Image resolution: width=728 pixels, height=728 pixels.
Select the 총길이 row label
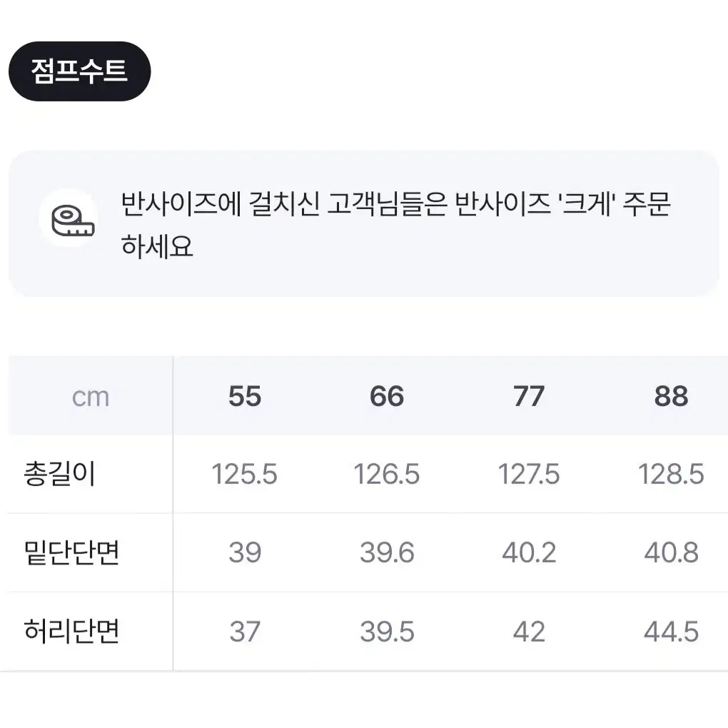59,474
